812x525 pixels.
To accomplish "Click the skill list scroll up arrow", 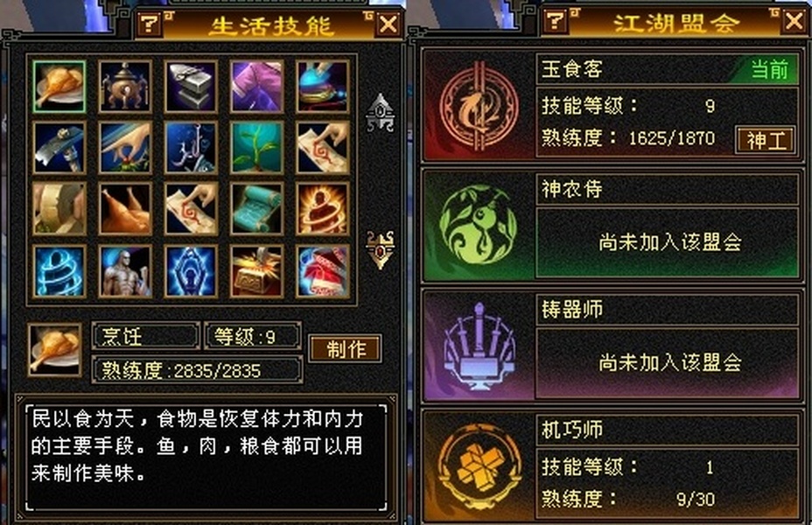I will 381,112.
